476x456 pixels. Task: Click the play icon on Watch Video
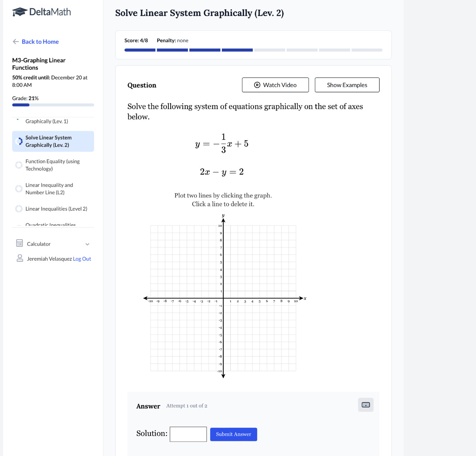[x=257, y=85]
